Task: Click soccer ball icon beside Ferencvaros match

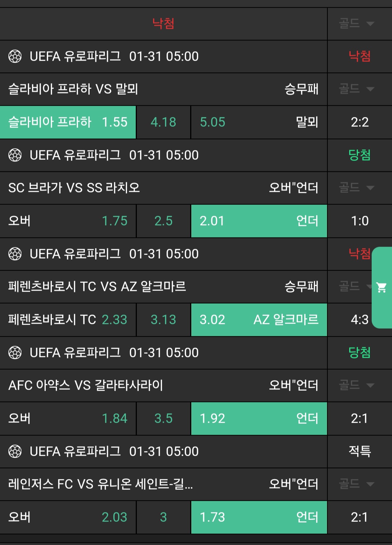Action: click(x=15, y=254)
